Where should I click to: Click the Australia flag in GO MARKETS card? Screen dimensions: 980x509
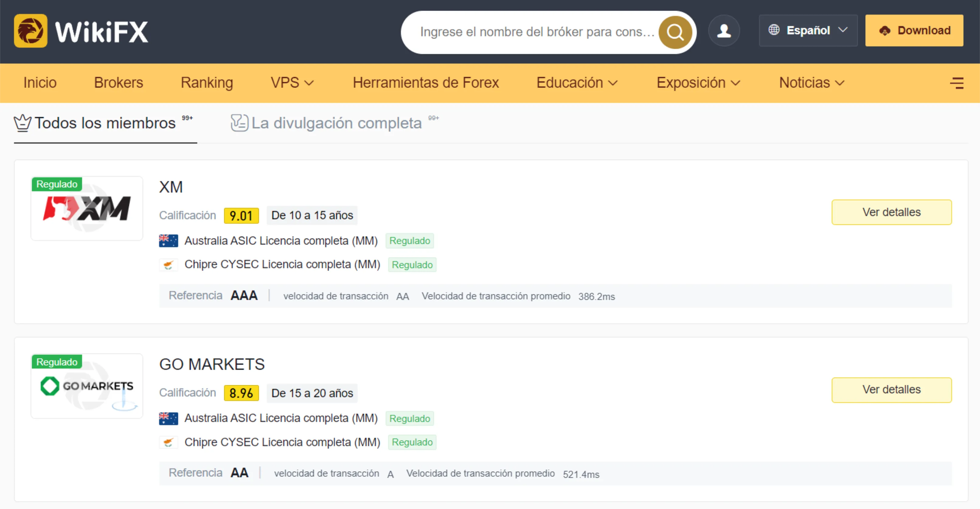168,418
